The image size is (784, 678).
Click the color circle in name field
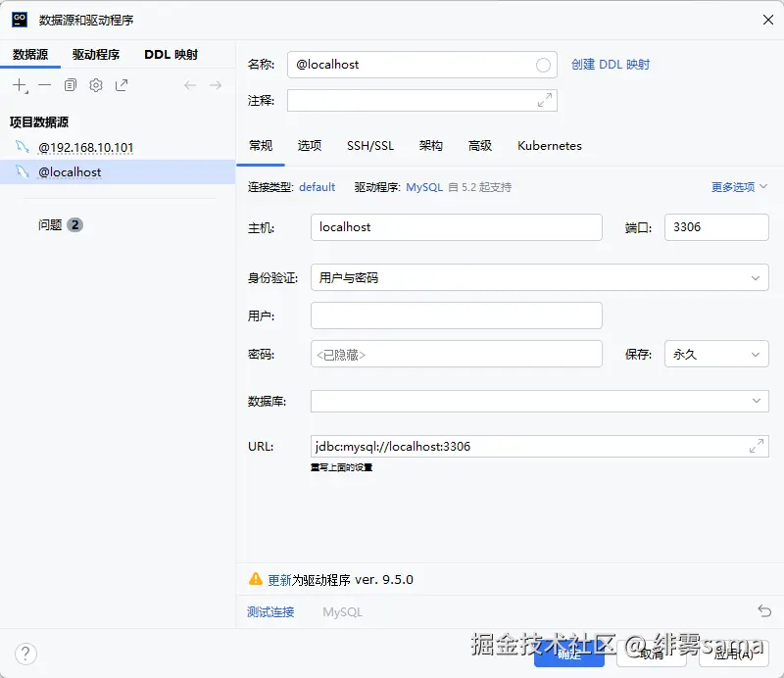pyautogui.click(x=543, y=65)
